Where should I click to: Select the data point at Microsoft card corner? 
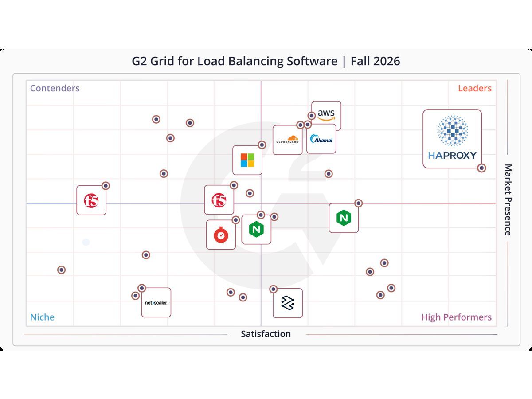pyautogui.click(x=262, y=145)
